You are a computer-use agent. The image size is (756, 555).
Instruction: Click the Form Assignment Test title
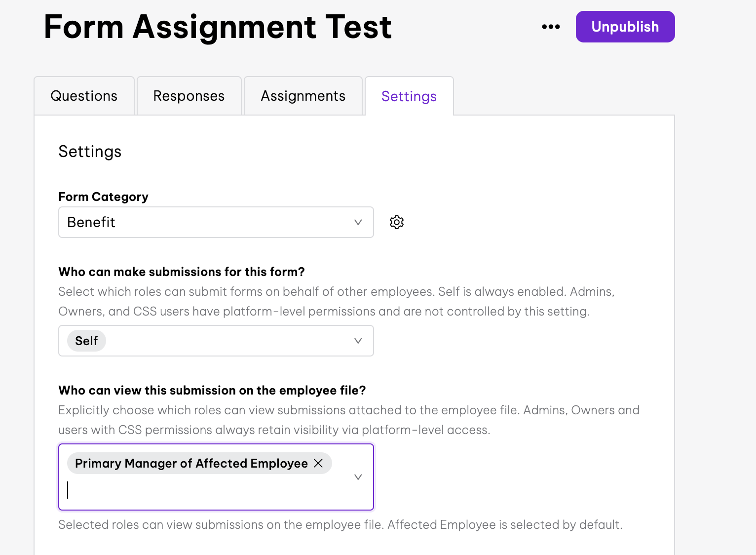coord(218,27)
